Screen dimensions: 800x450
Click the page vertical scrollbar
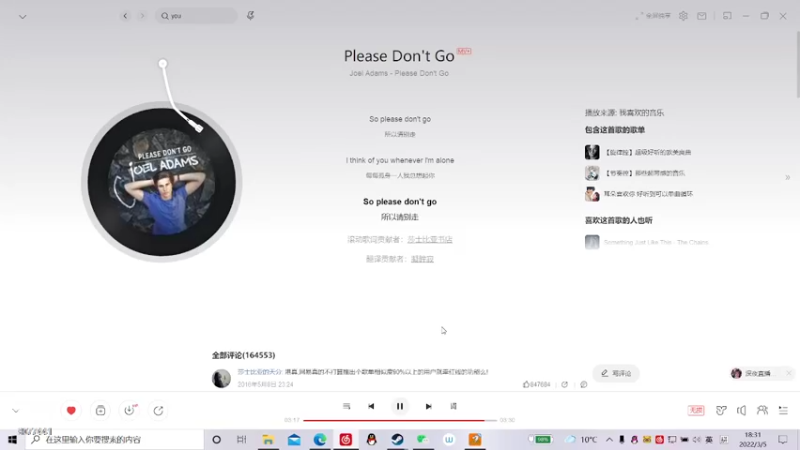(797, 64)
